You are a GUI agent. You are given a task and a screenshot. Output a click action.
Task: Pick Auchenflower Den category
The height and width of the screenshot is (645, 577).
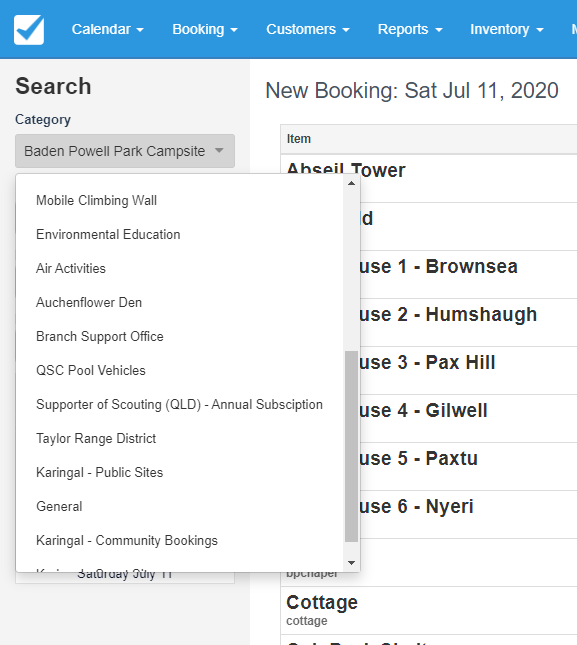(x=180, y=302)
